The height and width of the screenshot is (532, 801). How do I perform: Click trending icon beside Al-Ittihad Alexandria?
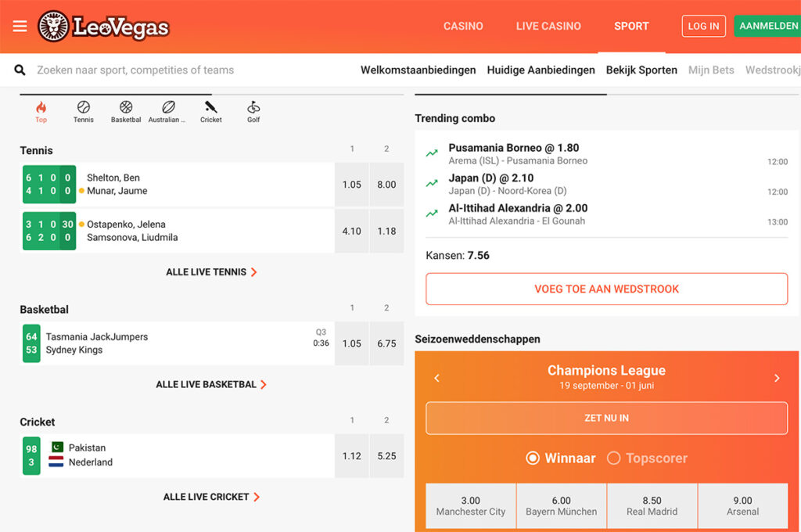pos(432,213)
